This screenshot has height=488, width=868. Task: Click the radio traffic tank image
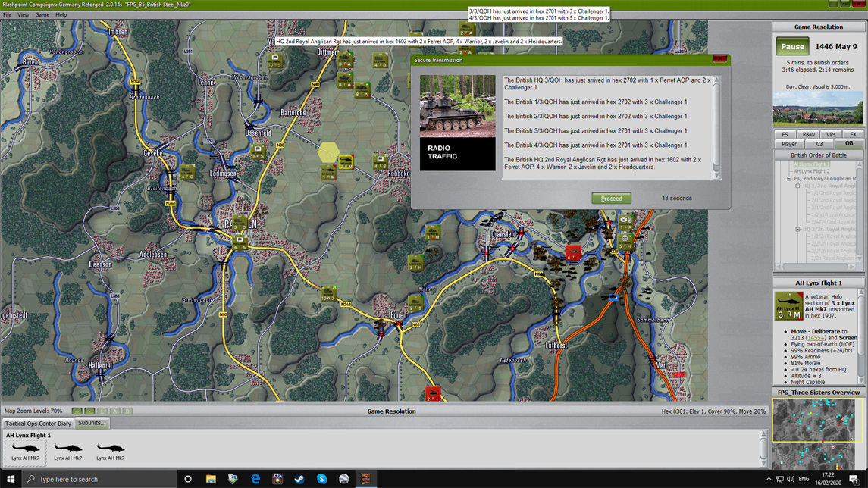(457, 106)
